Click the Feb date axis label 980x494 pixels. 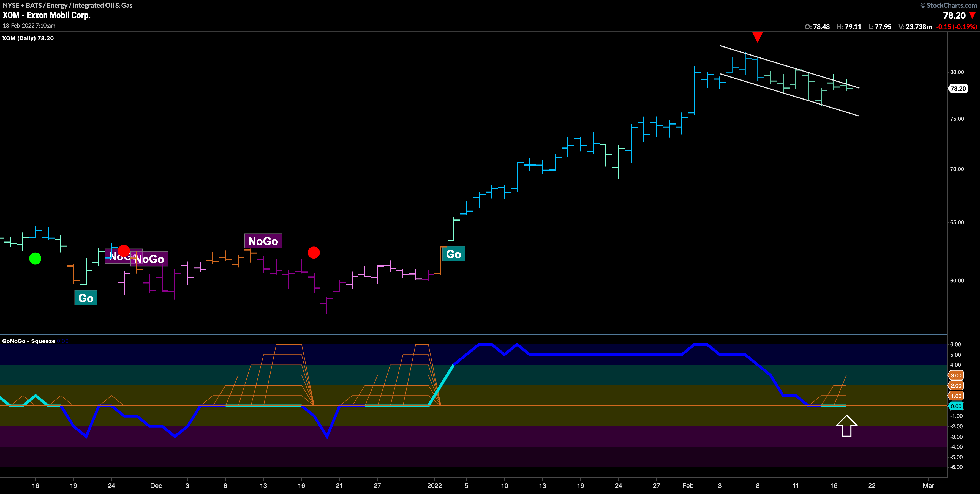pos(688,486)
